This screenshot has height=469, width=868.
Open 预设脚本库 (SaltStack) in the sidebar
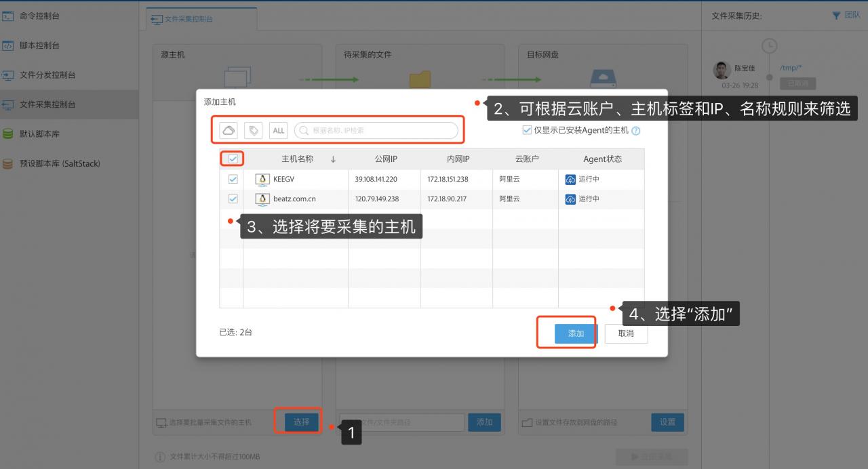coord(60,163)
